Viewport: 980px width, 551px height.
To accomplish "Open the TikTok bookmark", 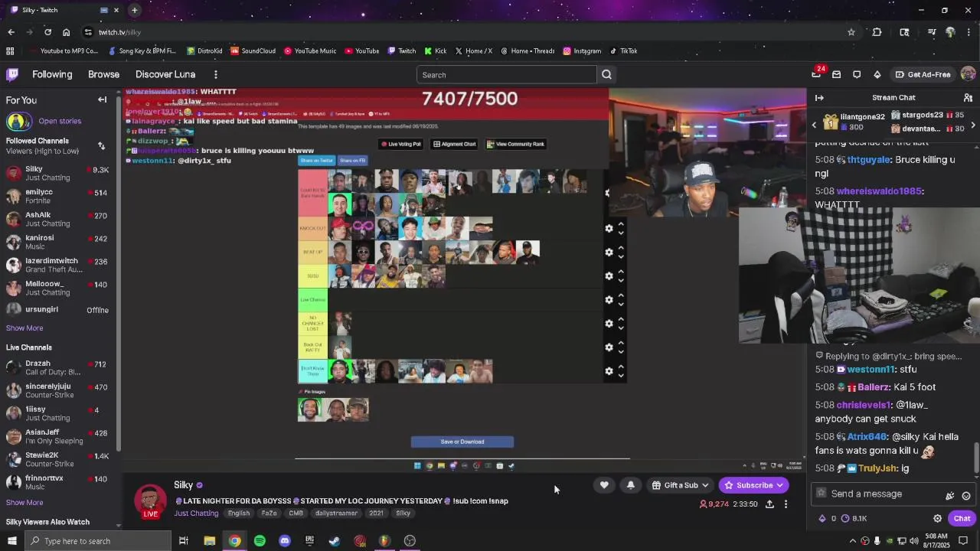I will [623, 51].
